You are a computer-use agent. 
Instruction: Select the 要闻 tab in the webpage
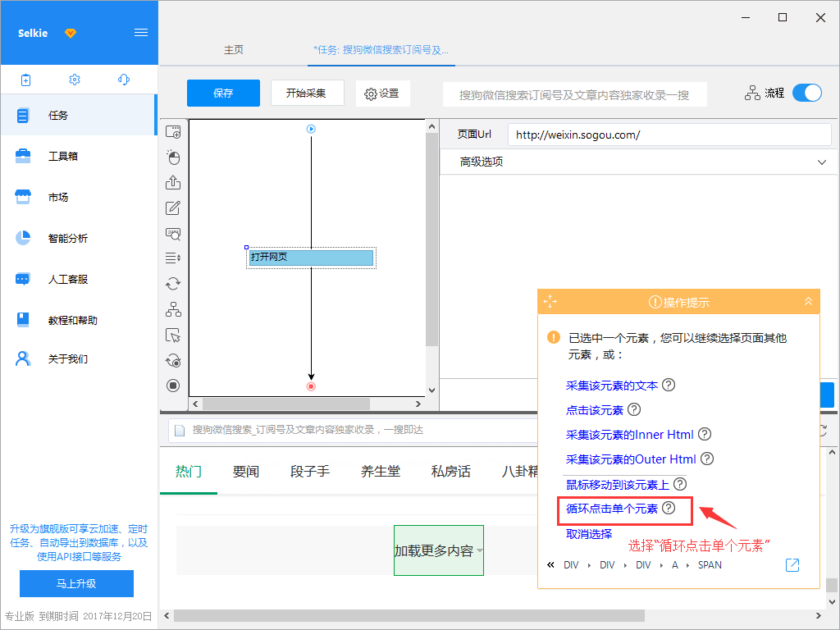(246, 472)
